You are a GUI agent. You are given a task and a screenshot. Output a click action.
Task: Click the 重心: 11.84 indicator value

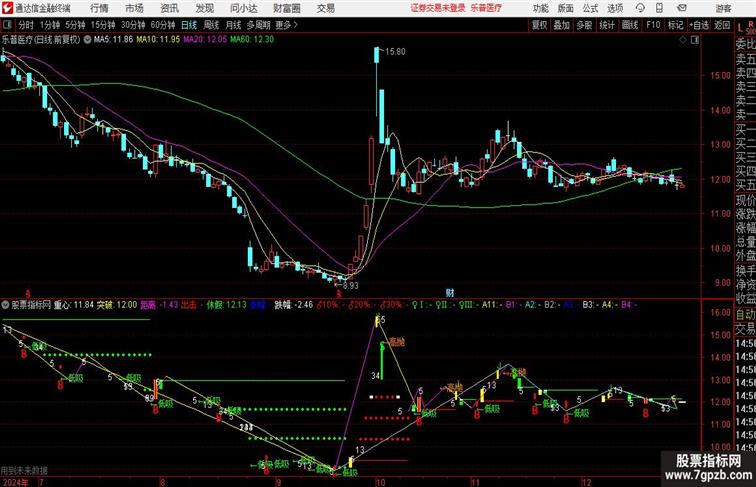point(74,305)
